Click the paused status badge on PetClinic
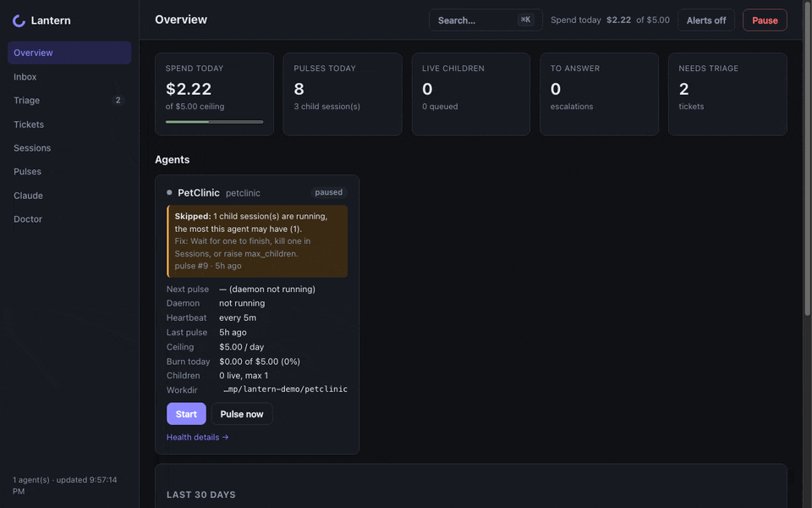Viewport: 812px width, 508px height. (x=329, y=192)
